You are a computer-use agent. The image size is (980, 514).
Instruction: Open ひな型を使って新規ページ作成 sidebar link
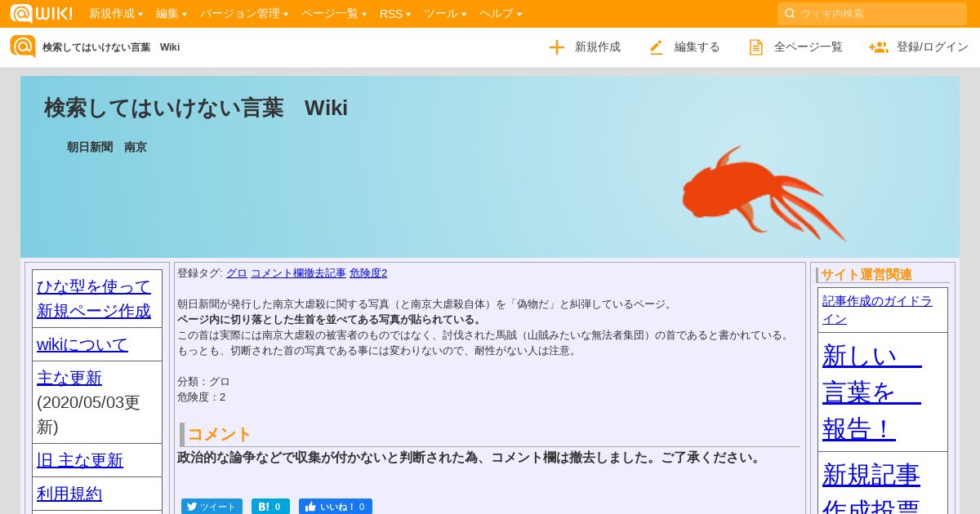pos(94,299)
